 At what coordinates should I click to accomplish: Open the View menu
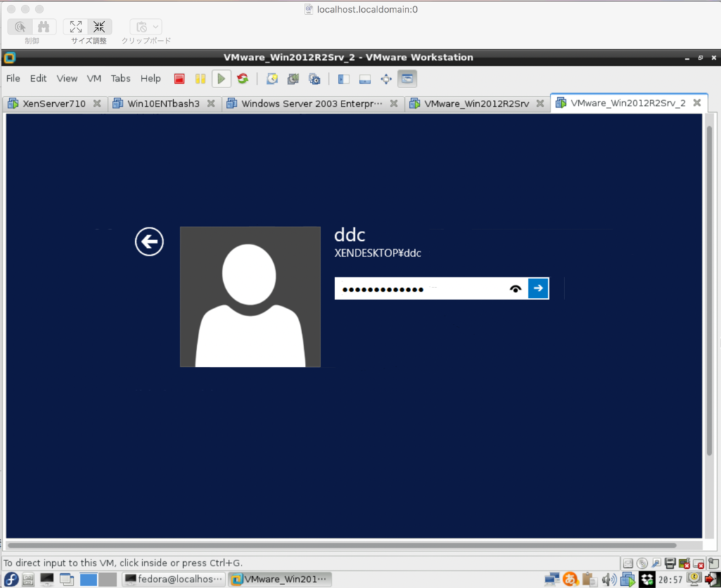[x=67, y=78]
